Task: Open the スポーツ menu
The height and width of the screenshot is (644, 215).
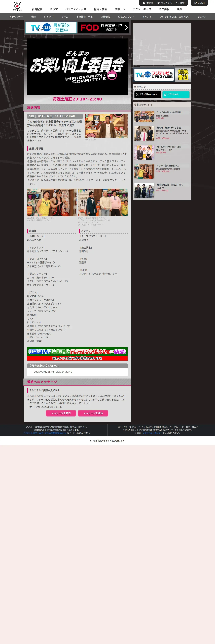Action: click(120, 9)
